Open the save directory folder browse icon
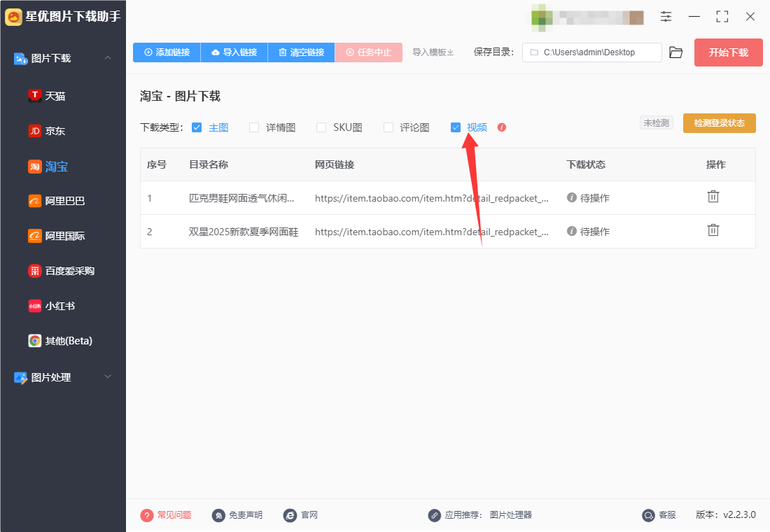The image size is (770, 532). pyautogui.click(x=675, y=52)
